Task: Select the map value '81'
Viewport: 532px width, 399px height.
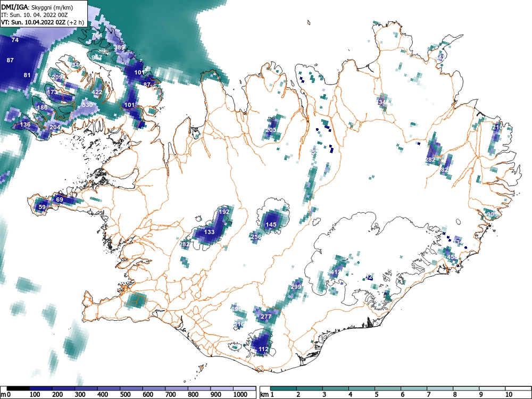Action: (27, 75)
